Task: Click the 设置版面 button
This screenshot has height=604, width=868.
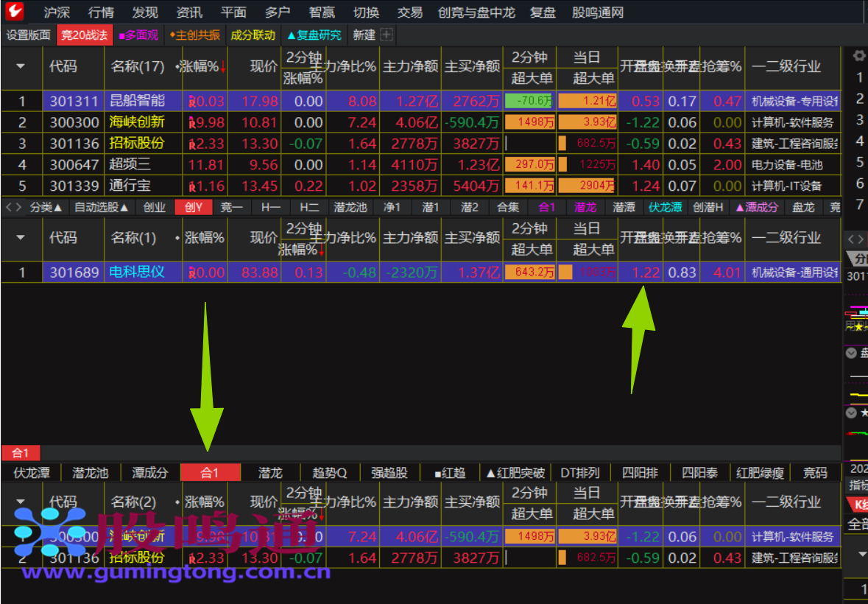Action: click(x=28, y=35)
